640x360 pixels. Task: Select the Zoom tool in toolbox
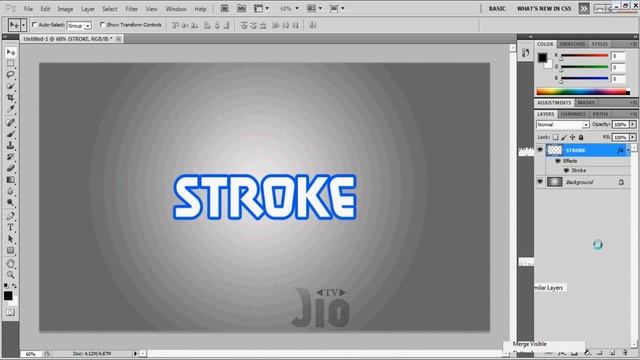click(11, 275)
